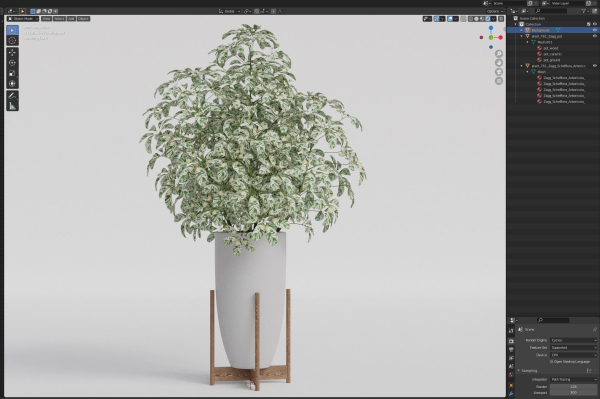The image size is (600, 399).
Task: Select the Scale tool
Action: pyautogui.click(x=12, y=73)
